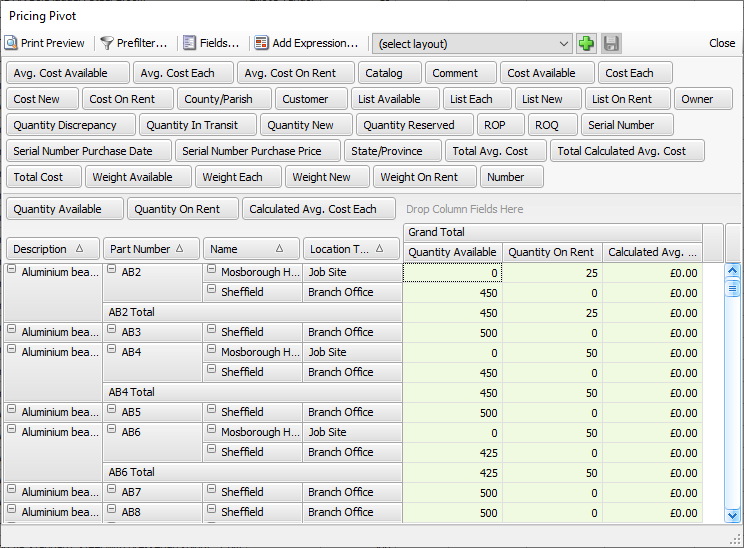Click the sort arrow on Description field
The image size is (744, 548).
click(x=80, y=248)
